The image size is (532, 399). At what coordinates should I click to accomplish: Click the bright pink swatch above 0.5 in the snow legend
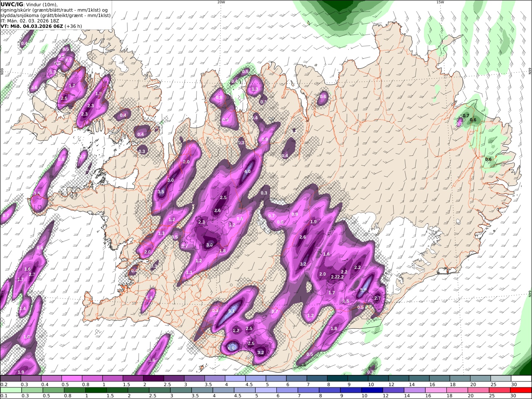pyautogui.click(x=71, y=379)
